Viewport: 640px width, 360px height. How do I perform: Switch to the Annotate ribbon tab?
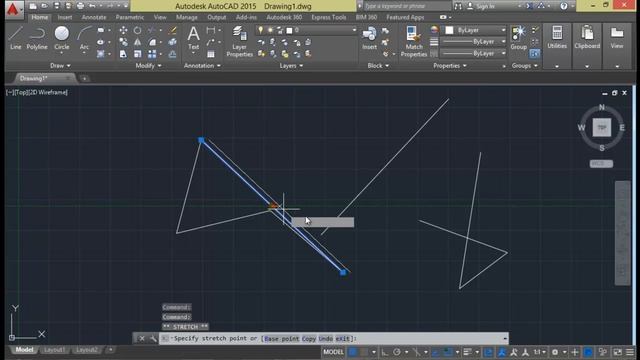[94, 17]
